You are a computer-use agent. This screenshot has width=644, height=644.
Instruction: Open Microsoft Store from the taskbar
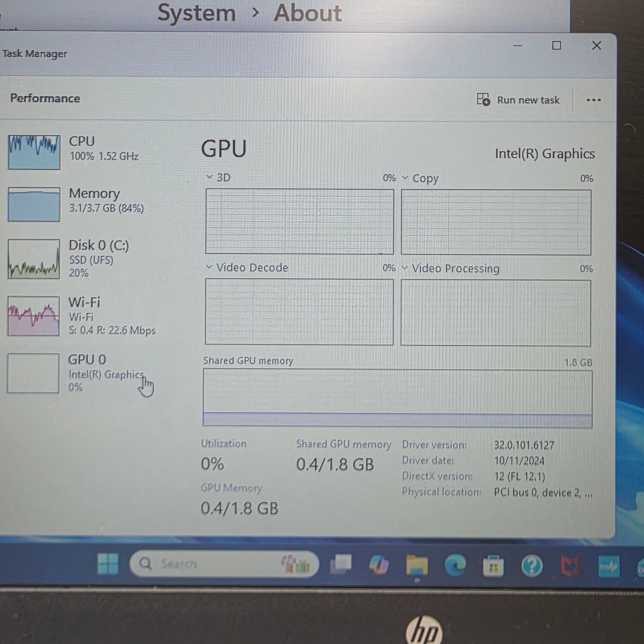493,566
